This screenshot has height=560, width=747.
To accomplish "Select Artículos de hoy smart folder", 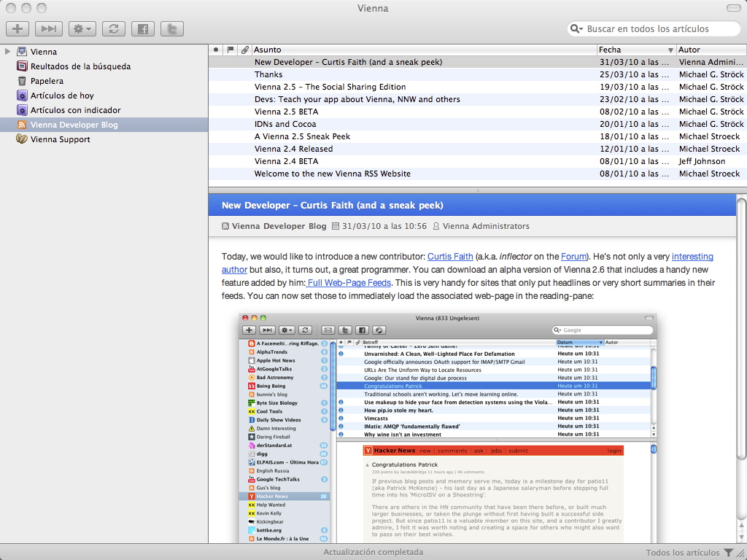I will 62,96.
